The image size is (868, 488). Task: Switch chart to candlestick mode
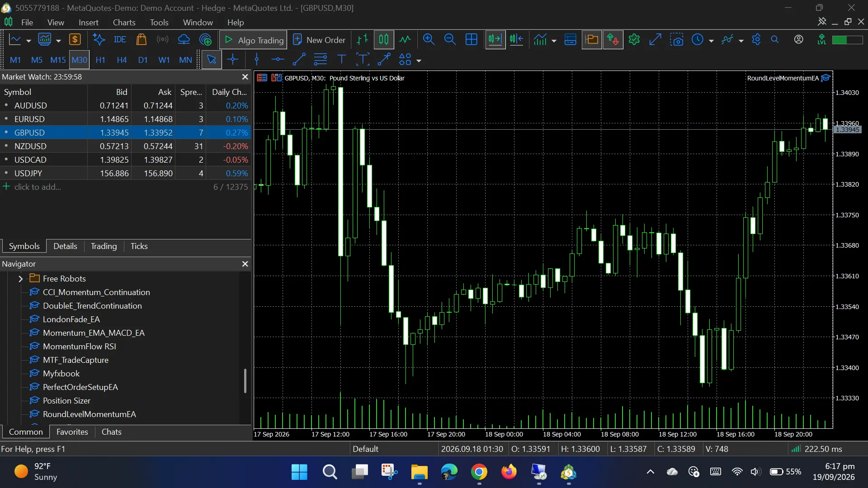(384, 40)
